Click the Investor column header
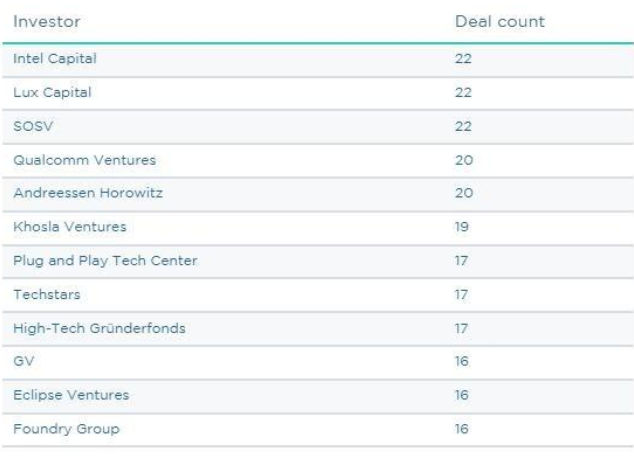 tap(46, 22)
